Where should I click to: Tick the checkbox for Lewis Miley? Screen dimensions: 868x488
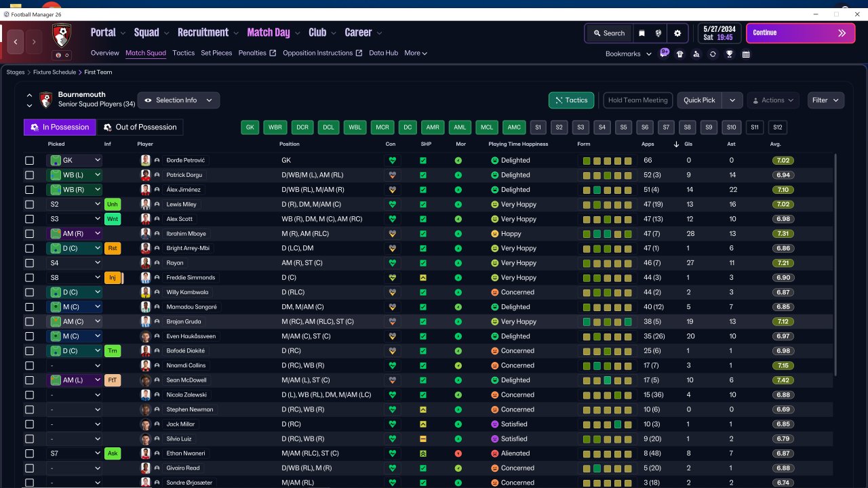tap(29, 205)
